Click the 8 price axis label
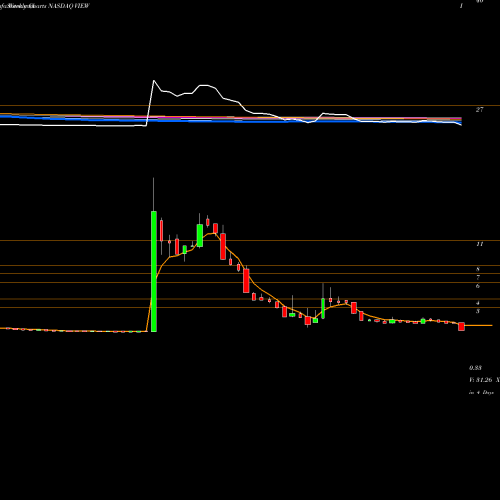 tap(478, 269)
